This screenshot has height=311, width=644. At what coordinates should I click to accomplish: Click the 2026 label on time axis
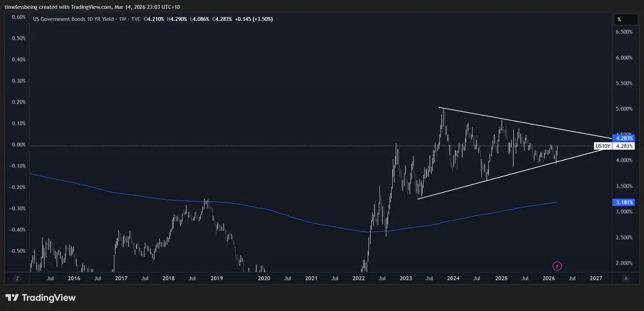[x=548, y=278]
